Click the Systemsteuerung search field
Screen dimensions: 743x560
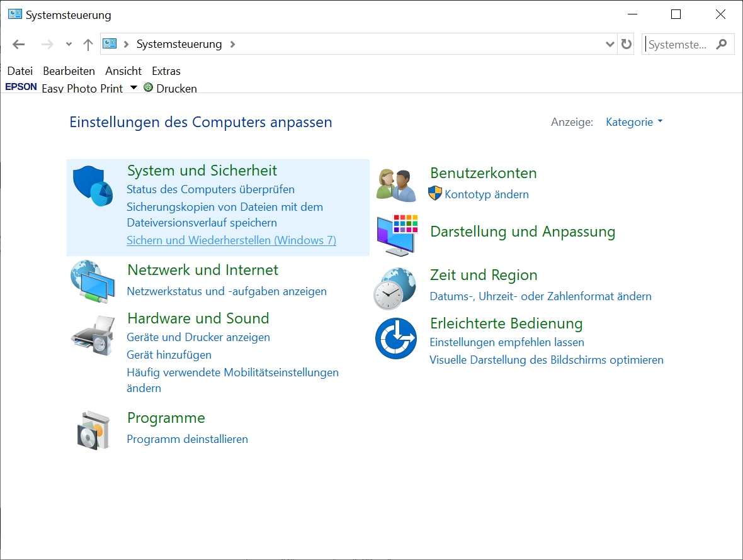(679, 44)
